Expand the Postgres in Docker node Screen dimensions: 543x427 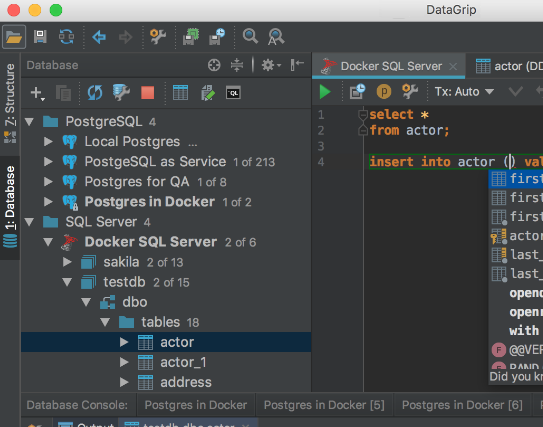pos(48,202)
